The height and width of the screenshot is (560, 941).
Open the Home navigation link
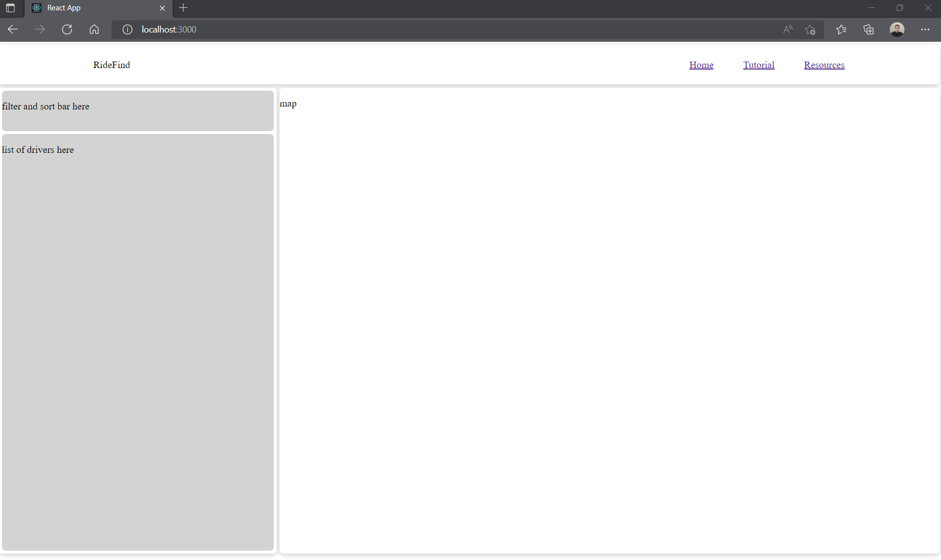701,65
